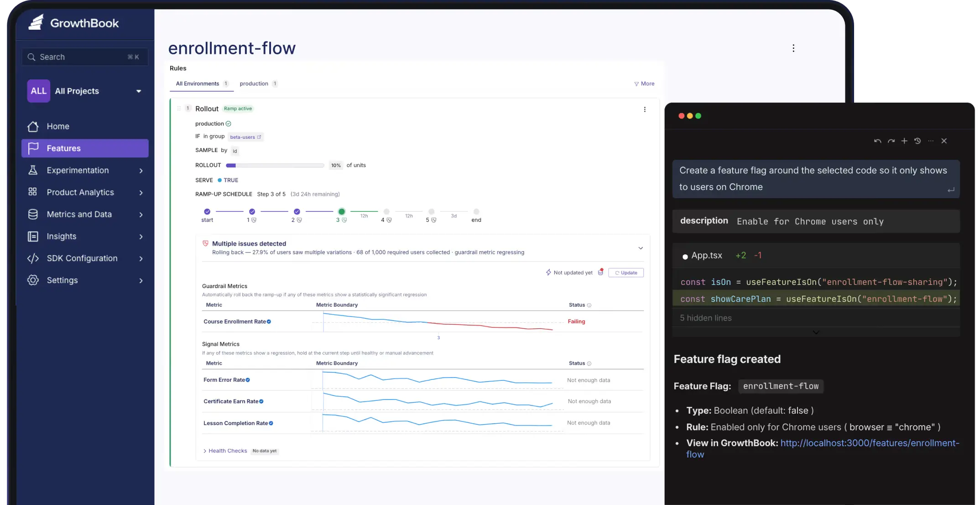Focus the Search field in sidebar
This screenshot has height=505, width=980.
coord(85,57)
